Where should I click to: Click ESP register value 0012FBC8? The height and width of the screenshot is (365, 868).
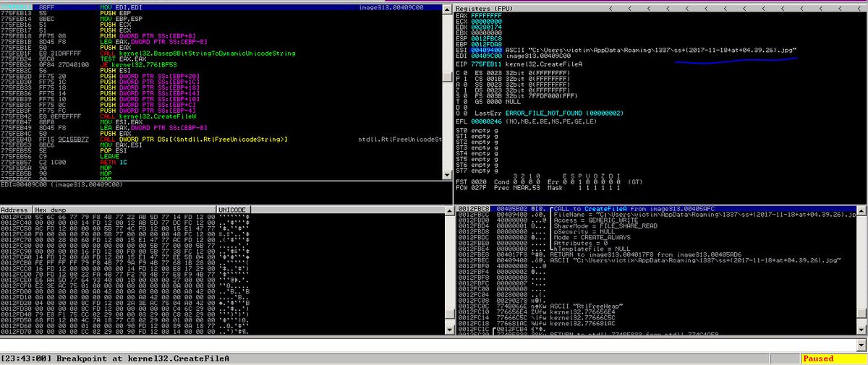coord(486,39)
